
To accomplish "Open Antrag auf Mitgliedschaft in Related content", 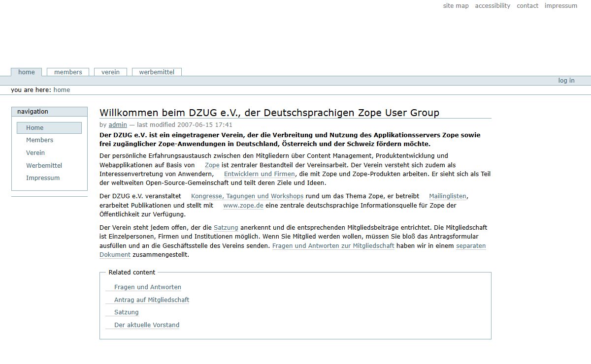I will [x=152, y=300].
